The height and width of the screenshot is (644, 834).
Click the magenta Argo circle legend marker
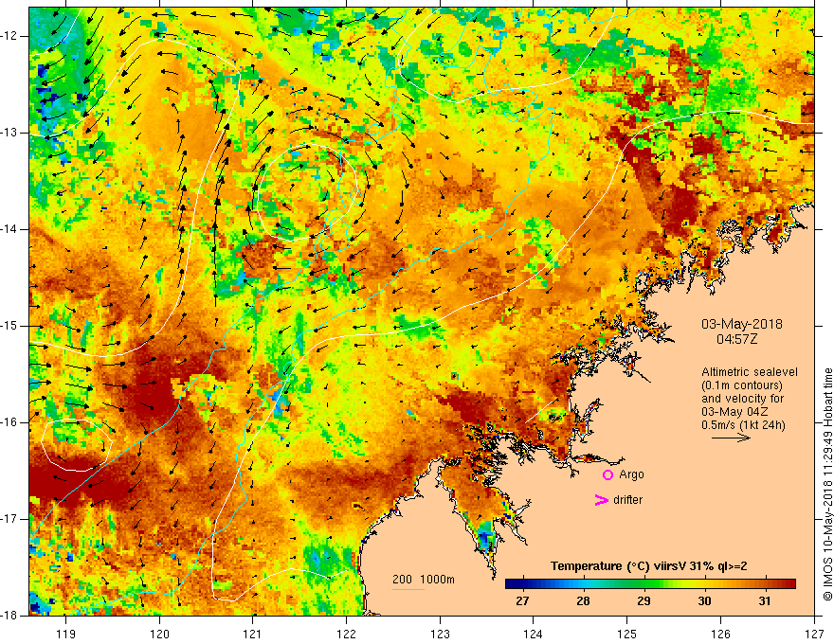click(607, 474)
